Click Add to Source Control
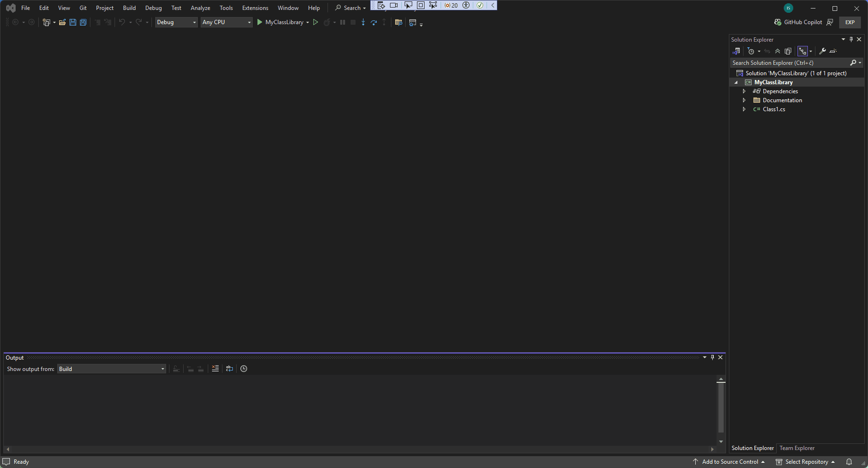Image resolution: width=868 pixels, height=468 pixels. 729,462
